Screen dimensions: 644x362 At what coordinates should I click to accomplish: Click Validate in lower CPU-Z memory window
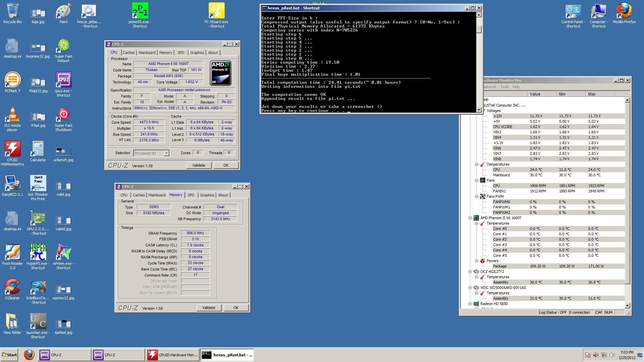(x=209, y=308)
